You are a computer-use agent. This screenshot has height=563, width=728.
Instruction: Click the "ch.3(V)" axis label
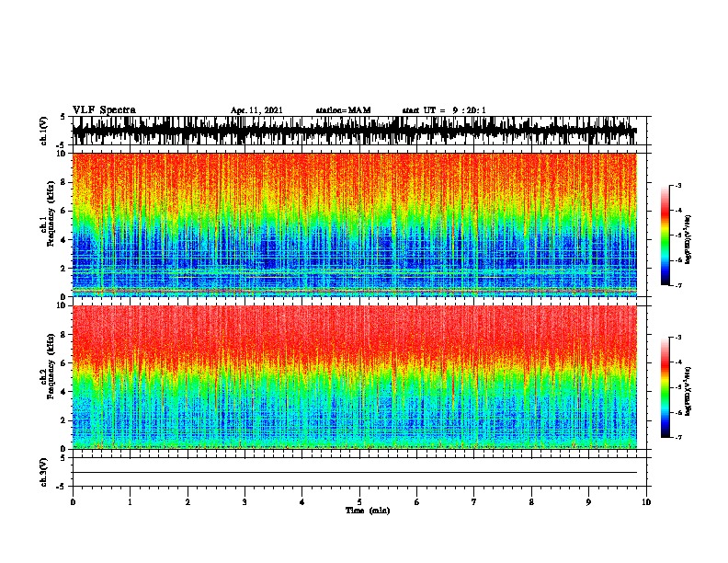(x=44, y=472)
